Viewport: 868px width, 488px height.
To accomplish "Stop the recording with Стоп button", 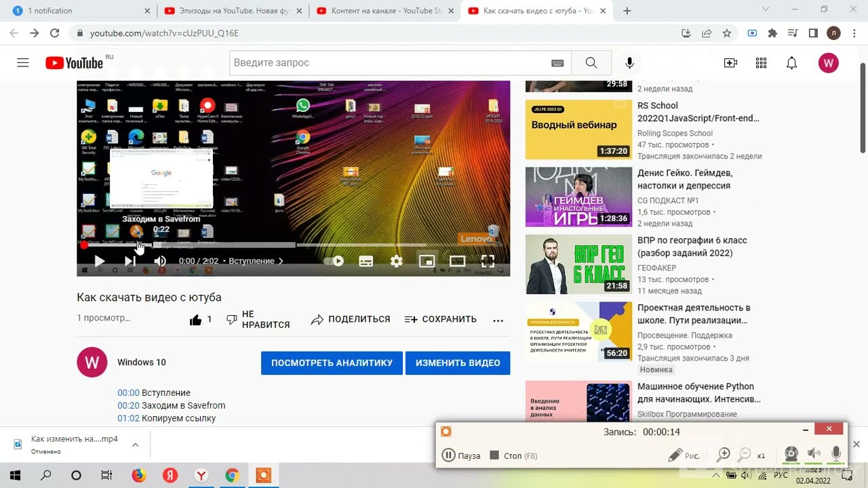I will [513, 455].
